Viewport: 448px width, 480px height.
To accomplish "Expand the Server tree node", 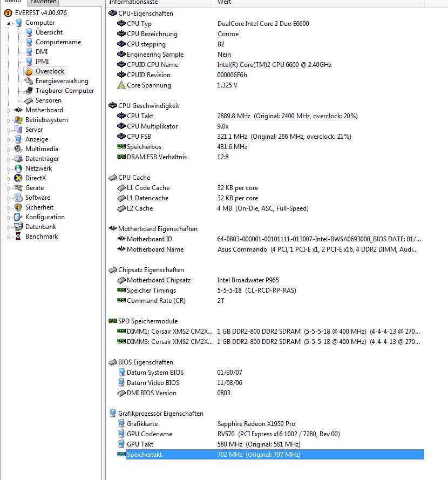I will point(9,130).
